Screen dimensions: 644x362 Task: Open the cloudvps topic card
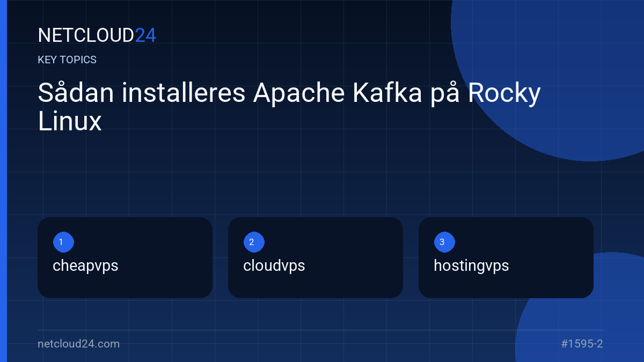tap(316, 257)
